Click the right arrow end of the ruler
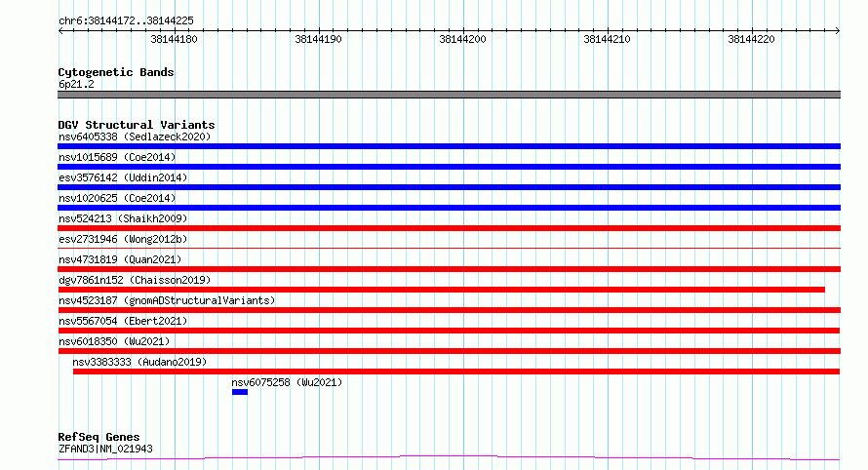Screen dimensions: 868x470 [x=838, y=31]
